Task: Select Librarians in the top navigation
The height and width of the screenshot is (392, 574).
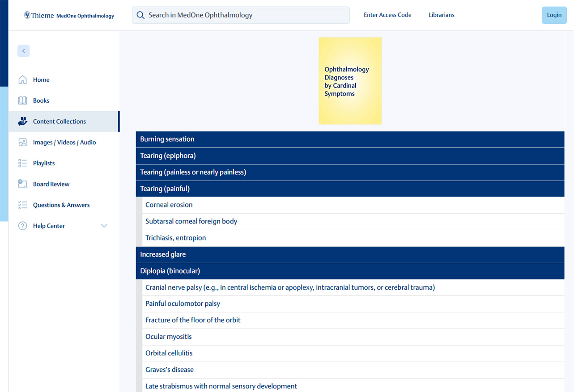Action: pyautogui.click(x=441, y=15)
